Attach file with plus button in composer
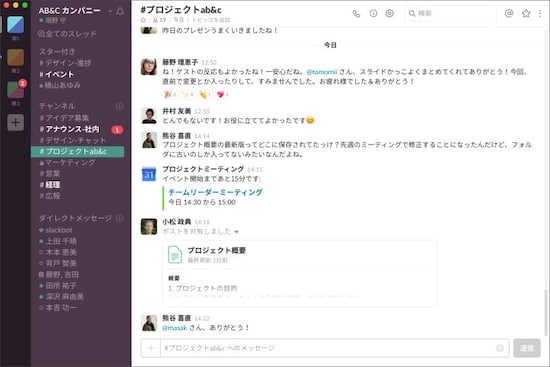Viewport: 550px width, 367px height. coord(151,348)
